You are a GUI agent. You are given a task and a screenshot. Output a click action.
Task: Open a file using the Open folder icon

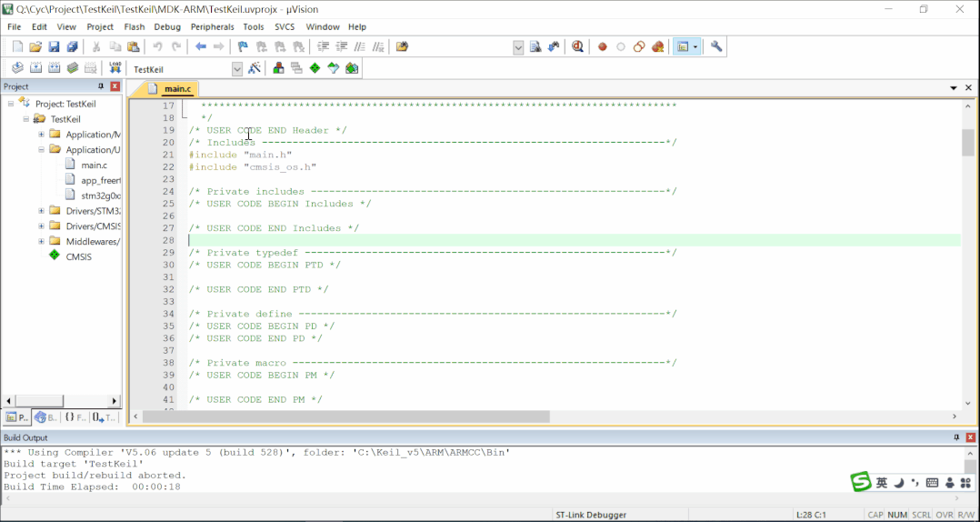point(35,47)
